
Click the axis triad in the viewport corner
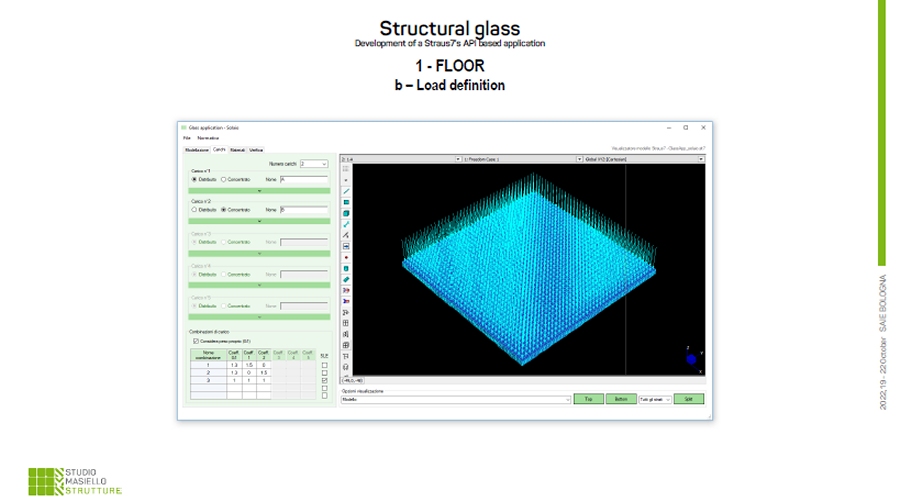pyautogui.click(x=691, y=357)
